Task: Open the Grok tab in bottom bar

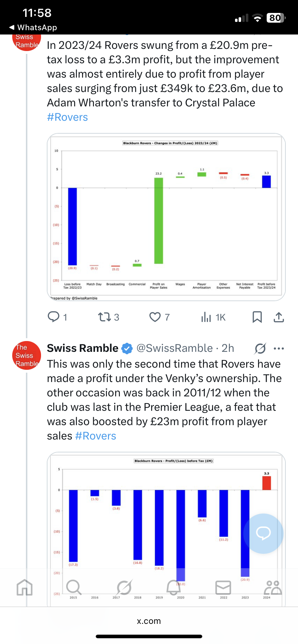Action: pos(124,588)
